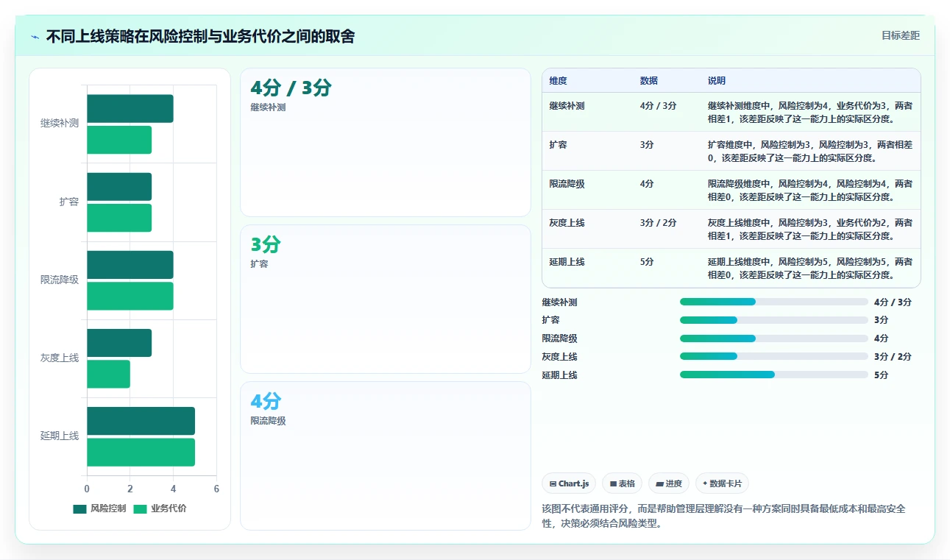Click the 延期上线维度中 description in the table
The width and height of the screenshot is (950, 560).
[810, 269]
